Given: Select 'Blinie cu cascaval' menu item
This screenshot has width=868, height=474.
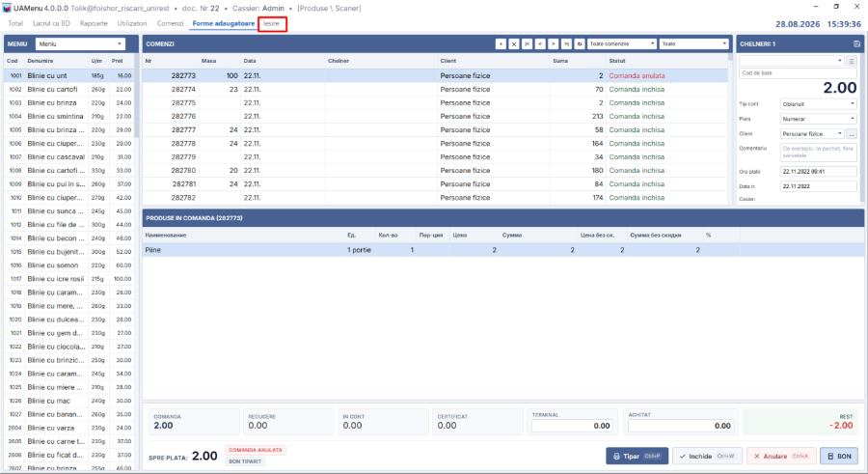Looking at the screenshot, I should click(69, 157).
